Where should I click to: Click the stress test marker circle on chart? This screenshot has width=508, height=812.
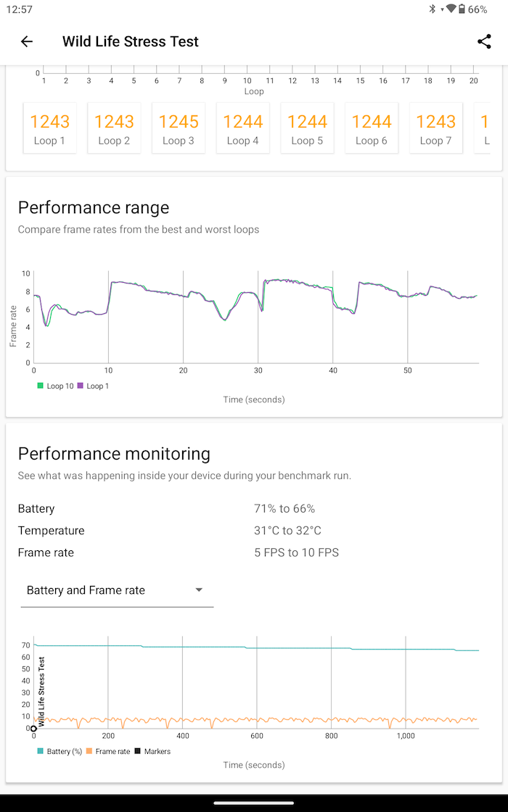coord(33,729)
